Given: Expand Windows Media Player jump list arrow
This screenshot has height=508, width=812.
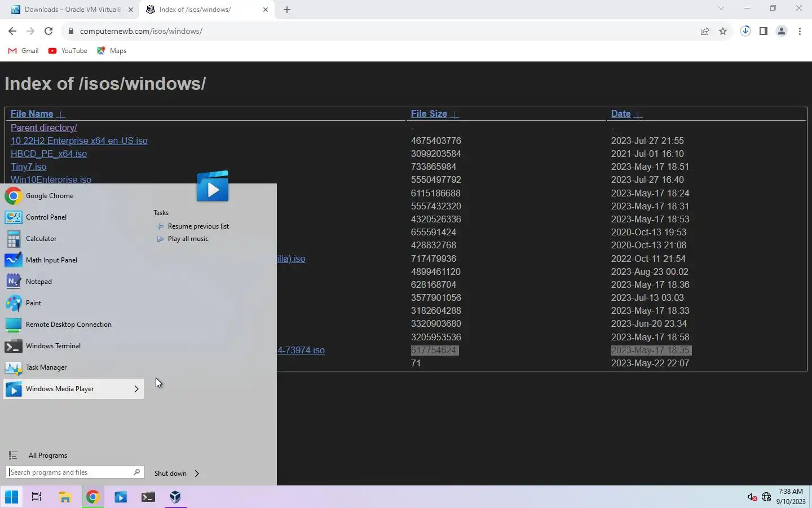Looking at the screenshot, I should point(136,389).
